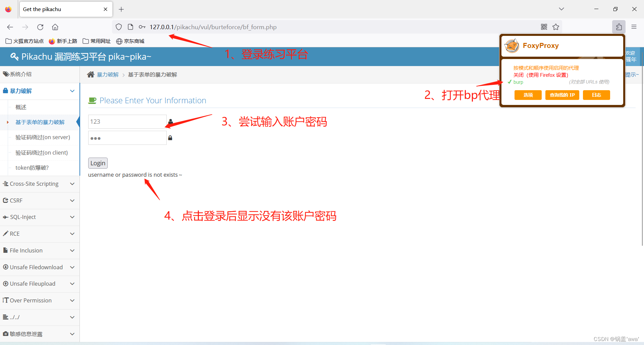The height and width of the screenshot is (345, 644).
Task: Open the 系统介绍 sidebar item
Action: (x=40, y=74)
